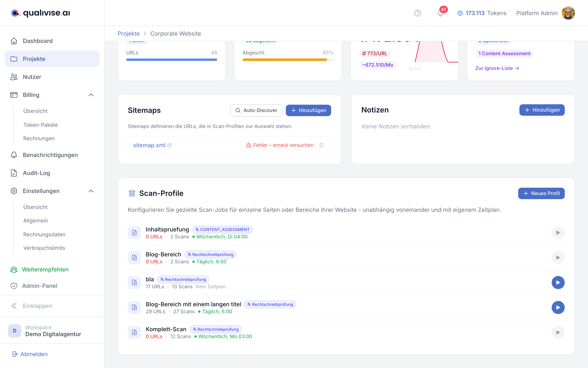Screen dimensions: 588x368
Task: Start the bla scan profile
Action: point(558,283)
